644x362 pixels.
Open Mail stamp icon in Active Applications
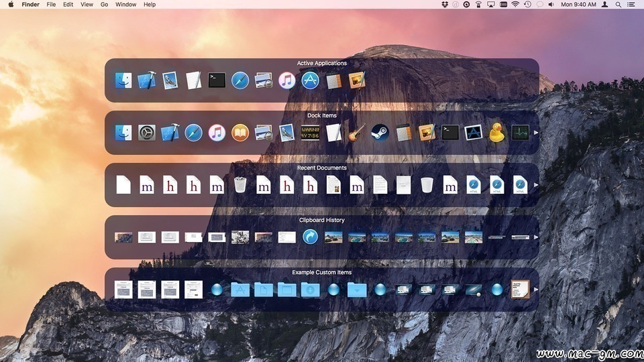(x=170, y=80)
